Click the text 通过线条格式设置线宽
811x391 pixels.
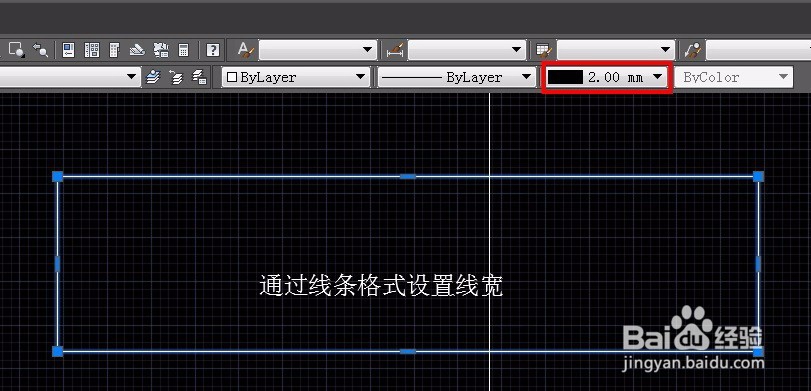(381, 285)
